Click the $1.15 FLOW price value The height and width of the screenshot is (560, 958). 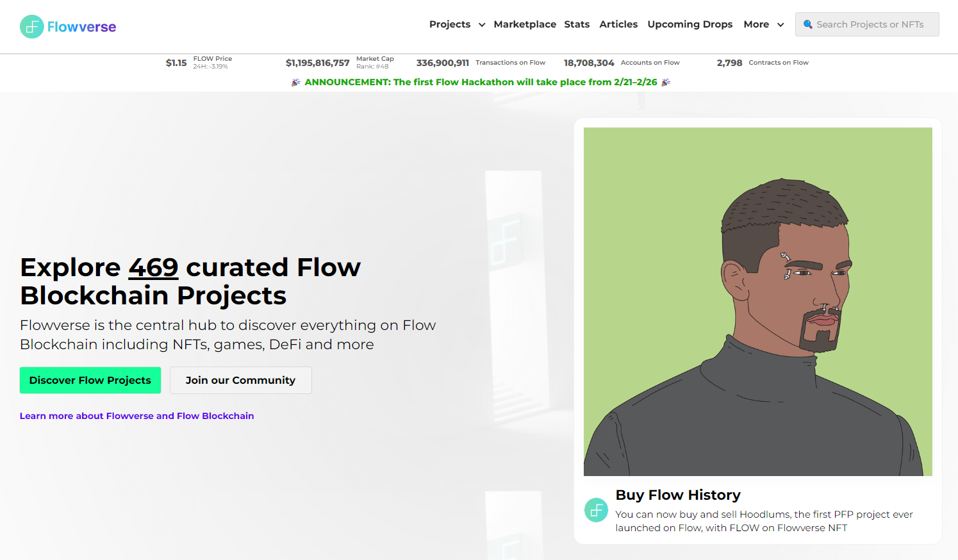(176, 63)
